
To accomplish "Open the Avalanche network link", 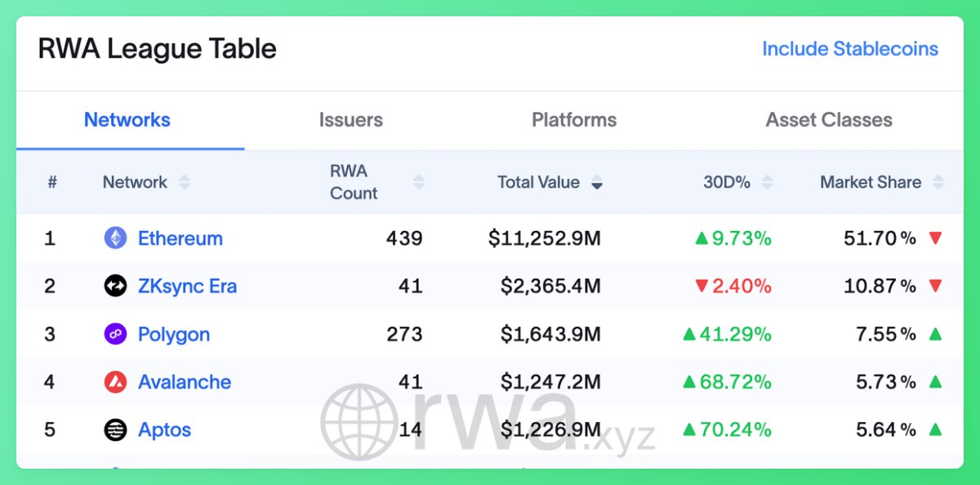I will pos(185,382).
